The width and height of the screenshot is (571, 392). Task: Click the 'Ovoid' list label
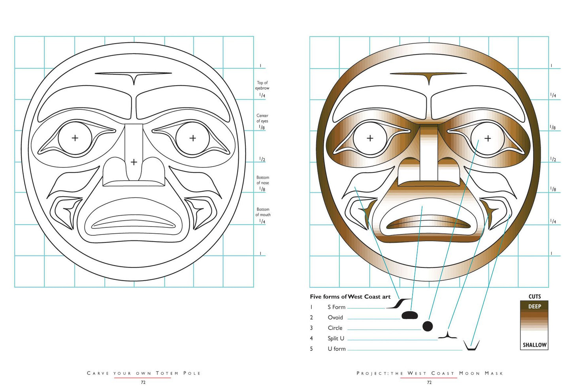pos(335,317)
